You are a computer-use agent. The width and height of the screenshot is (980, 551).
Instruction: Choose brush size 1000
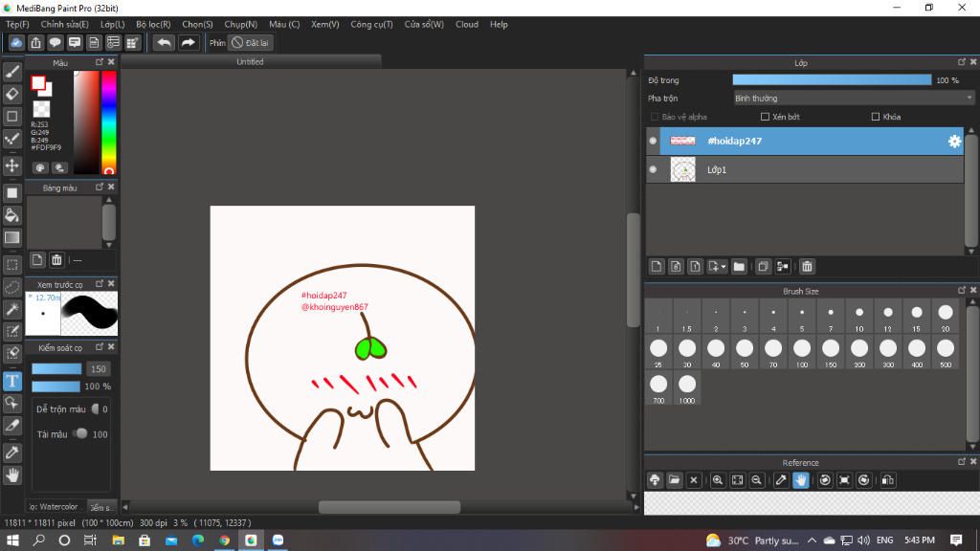click(x=687, y=389)
